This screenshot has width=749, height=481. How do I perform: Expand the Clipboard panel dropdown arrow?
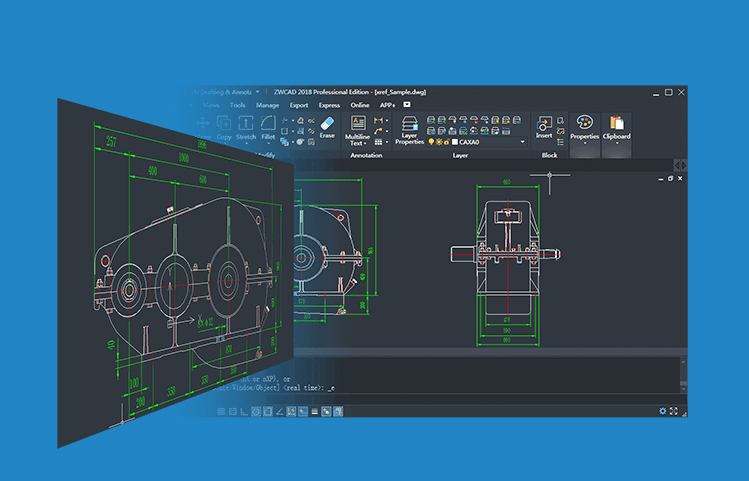coord(616,143)
